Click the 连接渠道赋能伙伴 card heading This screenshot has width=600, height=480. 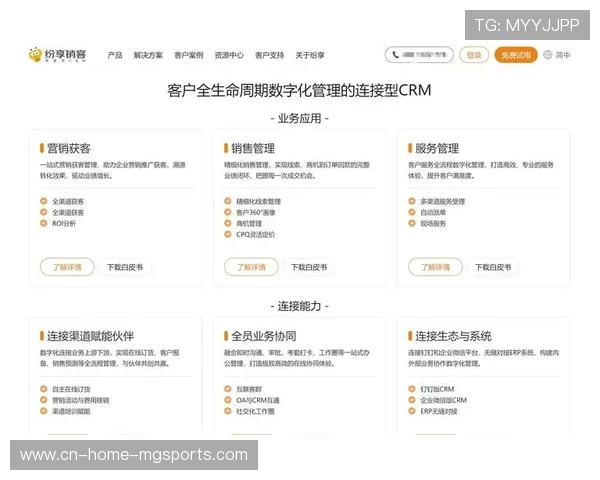coord(90,336)
